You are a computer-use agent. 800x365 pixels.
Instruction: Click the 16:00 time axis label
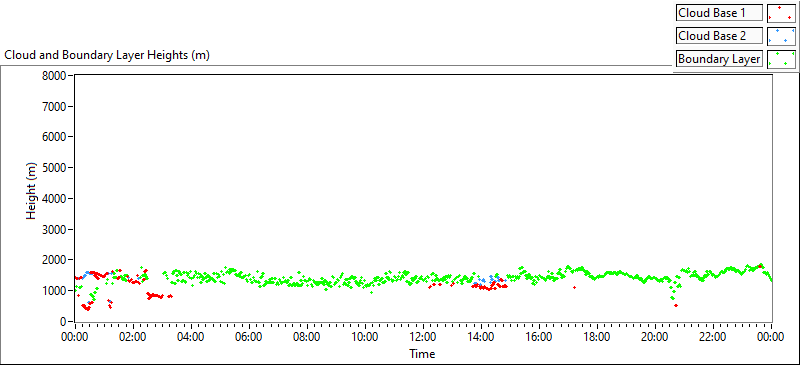pyautogui.click(x=539, y=337)
